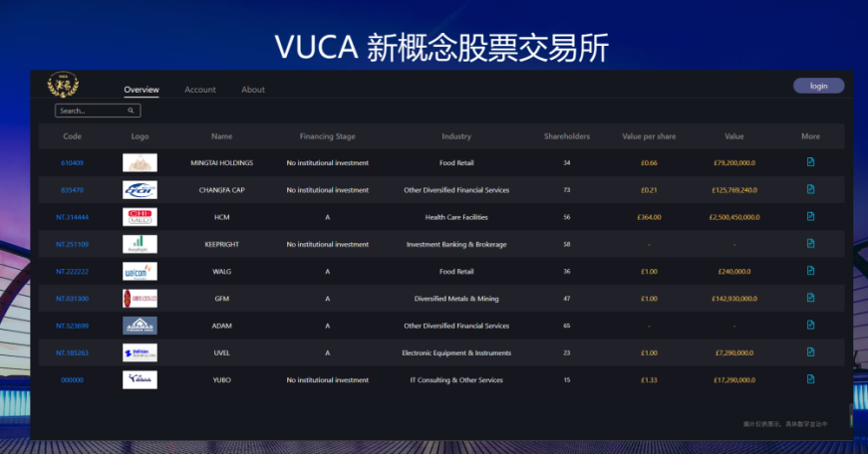Open stock code link NT.314444
The image size is (868, 454).
(x=72, y=217)
